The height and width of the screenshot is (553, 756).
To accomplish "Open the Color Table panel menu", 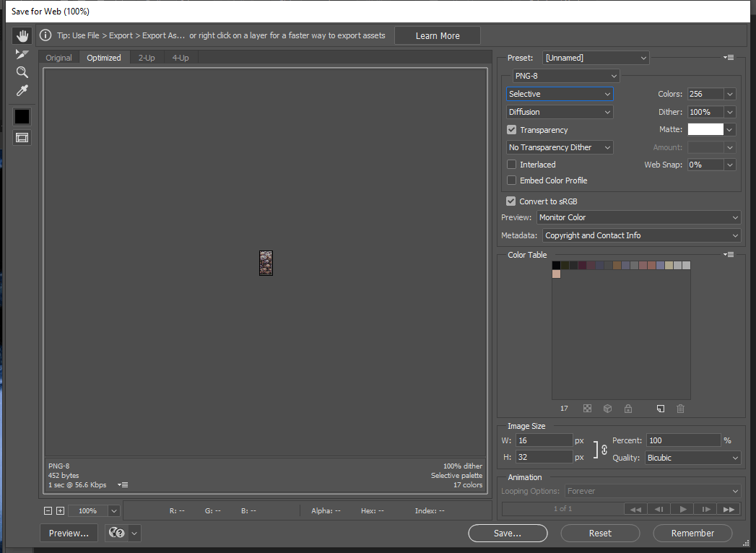I will click(729, 255).
